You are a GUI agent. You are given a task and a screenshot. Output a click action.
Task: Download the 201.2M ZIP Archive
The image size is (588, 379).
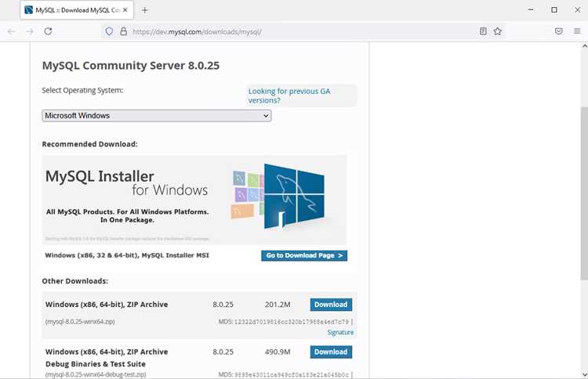tap(331, 305)
